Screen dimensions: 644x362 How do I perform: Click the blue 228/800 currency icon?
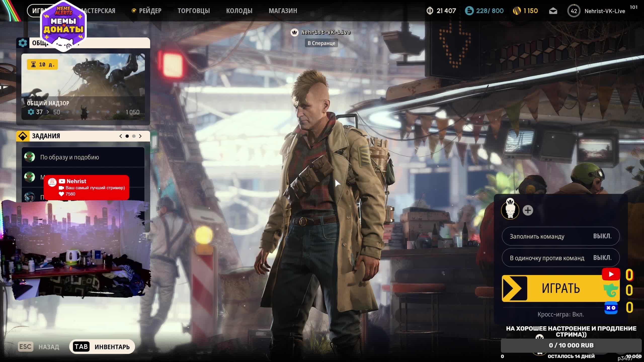[469, 11]
